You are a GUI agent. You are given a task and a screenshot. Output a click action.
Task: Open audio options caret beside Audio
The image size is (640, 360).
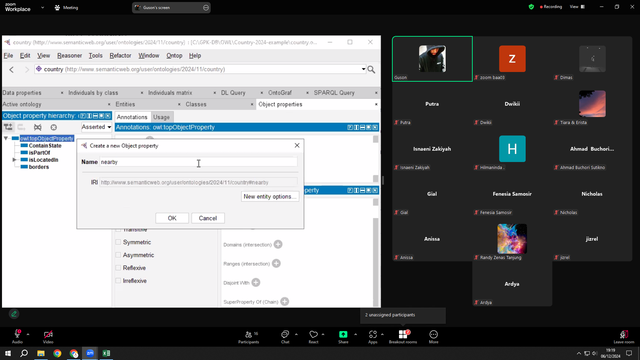click(x=28, y=334)
